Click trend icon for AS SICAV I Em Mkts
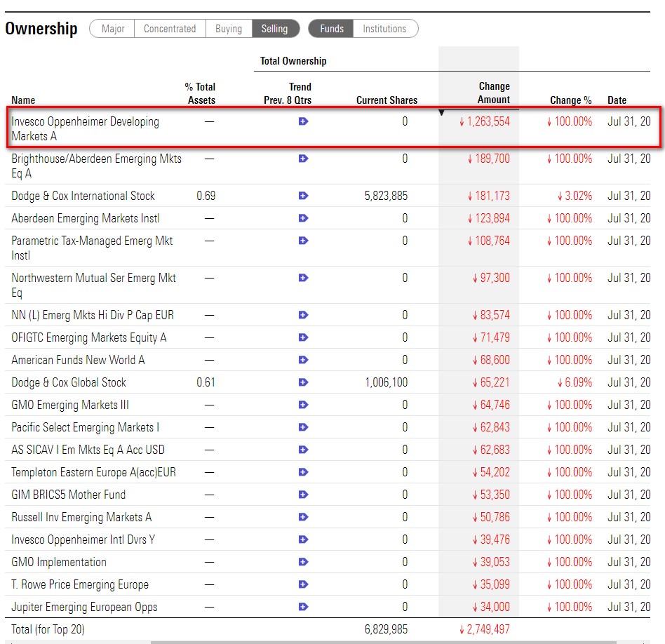 (303, 450)
